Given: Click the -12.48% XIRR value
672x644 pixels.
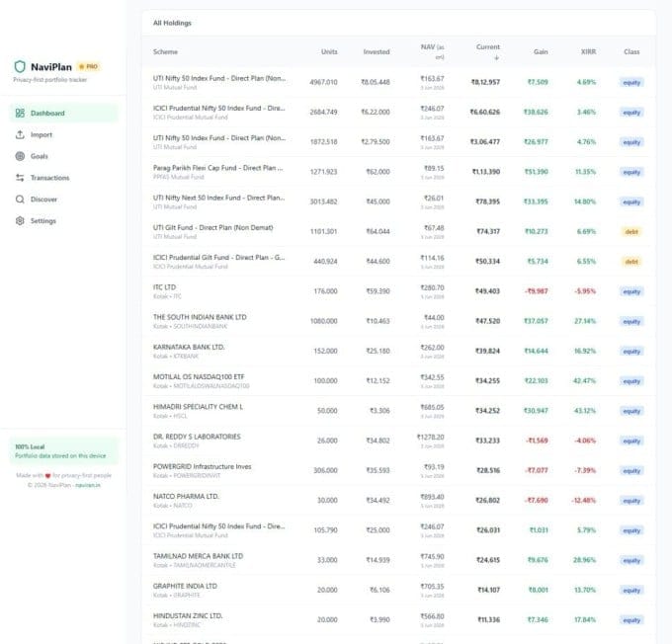Looking at the screenshot, I should pyautogui.click(x=584, y=501).
